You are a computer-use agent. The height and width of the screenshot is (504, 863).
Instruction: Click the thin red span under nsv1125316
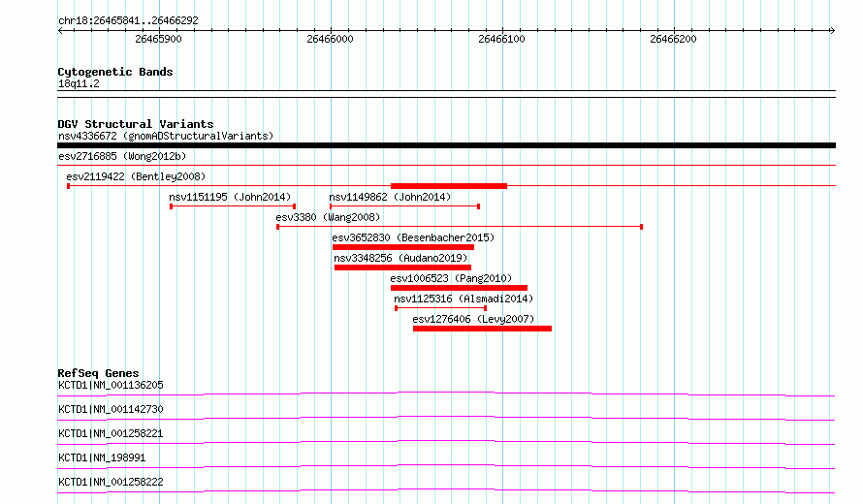[x=441, y=308]
